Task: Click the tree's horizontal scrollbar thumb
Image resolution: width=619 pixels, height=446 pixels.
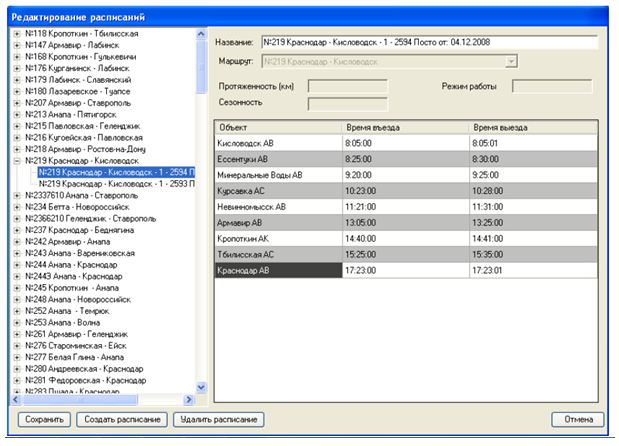Action: (x=80, y=399)
